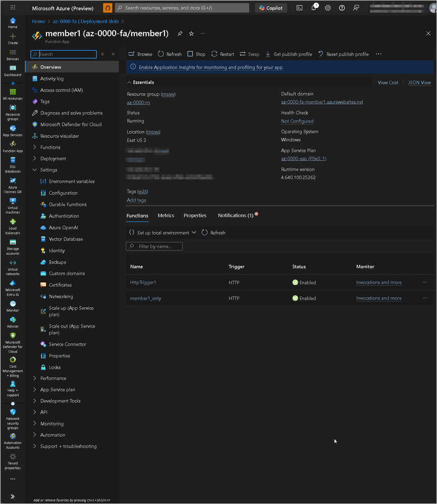Mark member1 as favorite with star

pyautogui.click(x=191, y=33)
